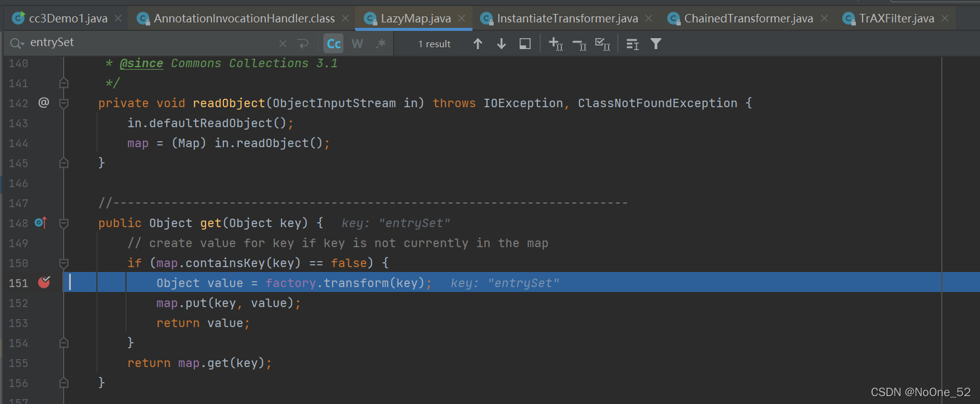Close the InstantiateTransformer.java tab
The width and height of the screenshot is (980, 404).
[x=649, y=19]
